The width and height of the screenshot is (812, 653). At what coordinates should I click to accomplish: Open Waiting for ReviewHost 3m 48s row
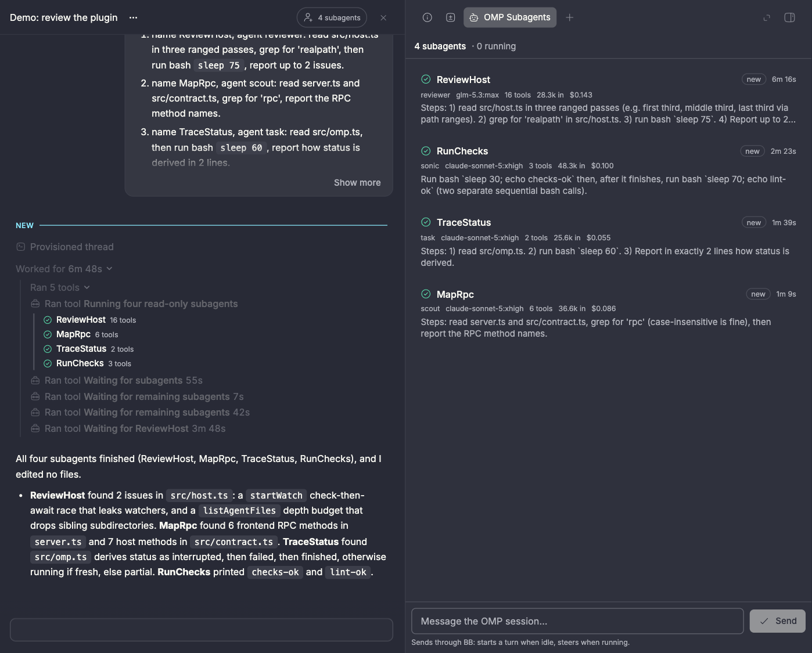click(128, 428)
